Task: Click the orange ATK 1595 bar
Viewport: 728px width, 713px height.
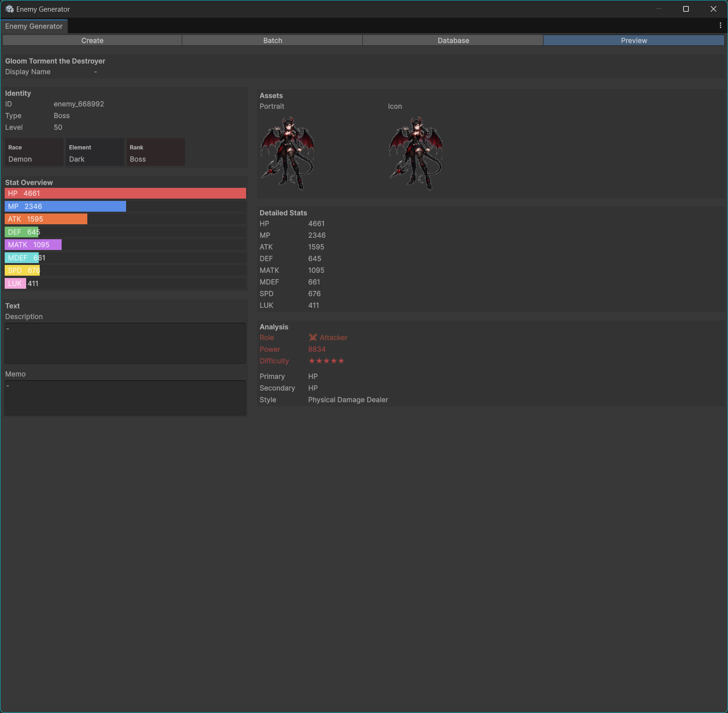Action: [x=46, y=219]
